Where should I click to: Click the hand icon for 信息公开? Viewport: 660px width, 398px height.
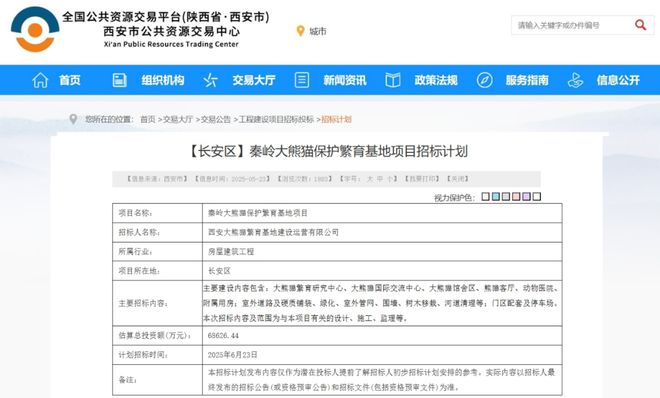pos(575,80)
